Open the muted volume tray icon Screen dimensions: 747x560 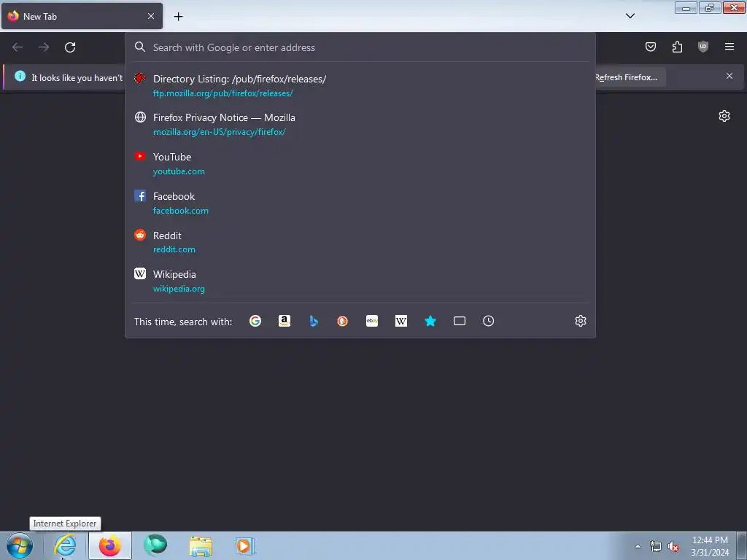pyautogui.click(x=673, y=547)
